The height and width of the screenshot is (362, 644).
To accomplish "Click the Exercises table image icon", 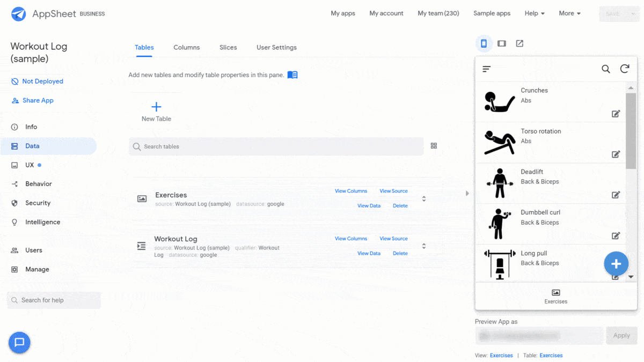I will (142, 198).
